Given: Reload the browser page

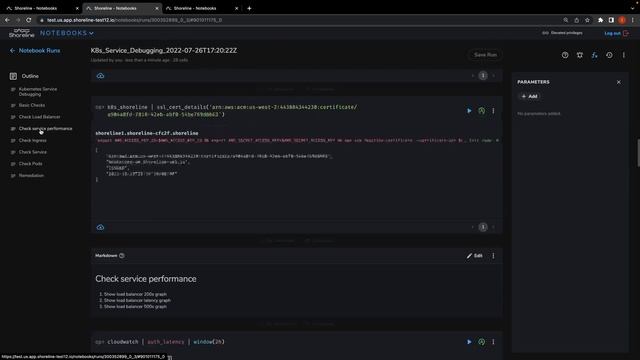Looking at the screenshot, I should [29, 20].
